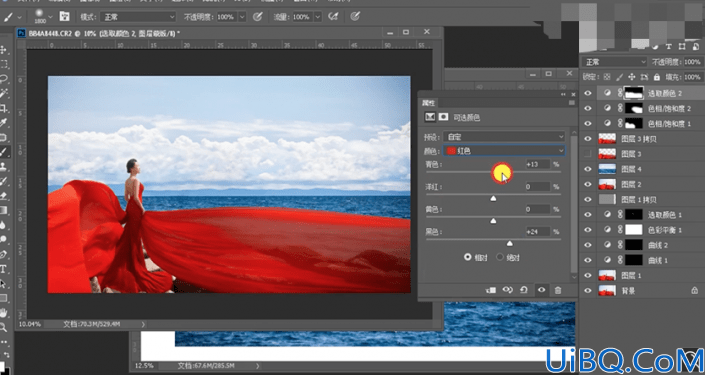
Task: Select the Rectangular Marquee tool
Action: click(x=4, y=64)
